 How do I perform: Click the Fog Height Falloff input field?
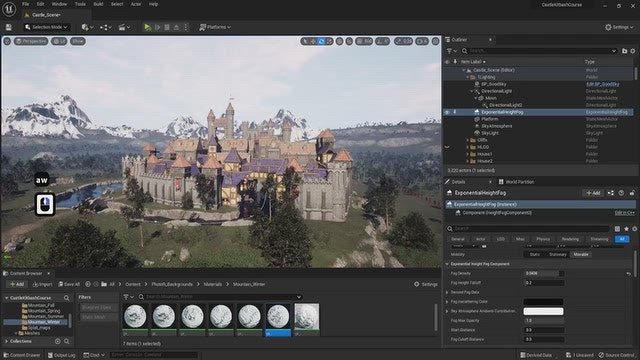pos(544,283)
